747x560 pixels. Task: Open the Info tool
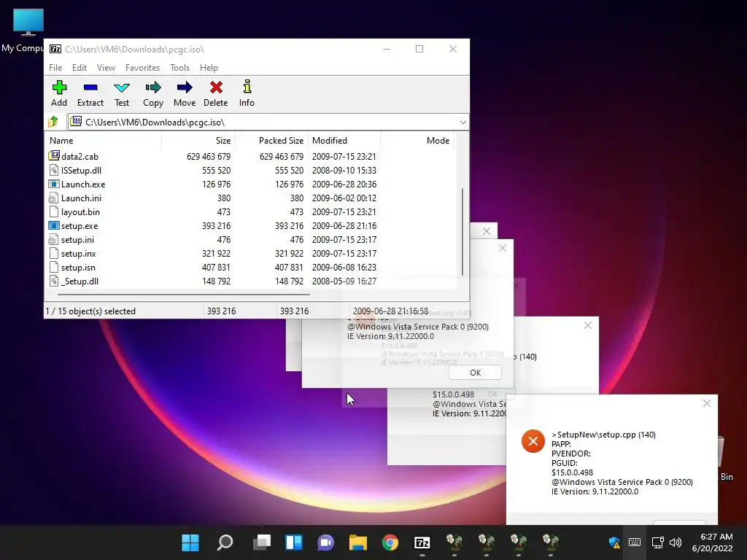click(x=247, y=93)
